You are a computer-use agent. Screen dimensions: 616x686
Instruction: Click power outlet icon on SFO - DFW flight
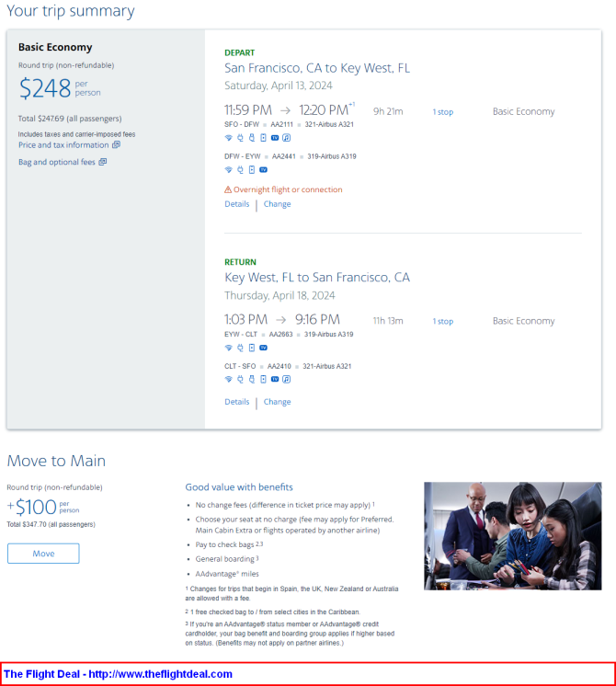point(240,138)
